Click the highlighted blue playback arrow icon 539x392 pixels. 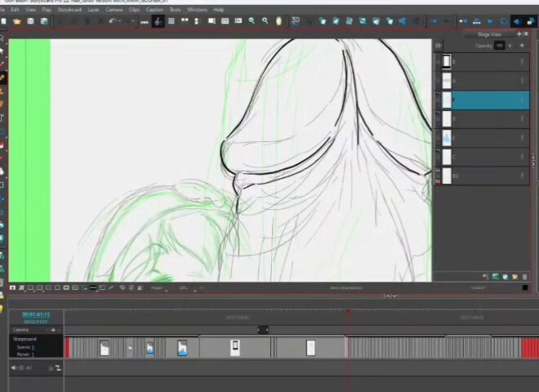pos(517,21)
